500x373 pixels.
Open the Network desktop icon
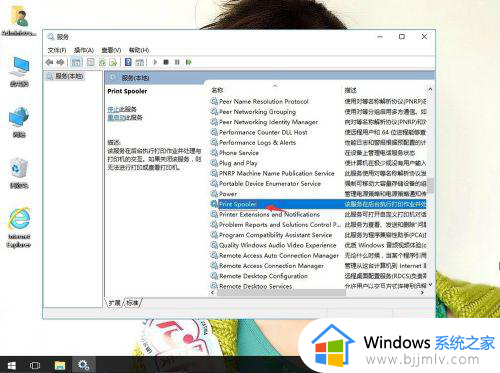click(19, 122)
